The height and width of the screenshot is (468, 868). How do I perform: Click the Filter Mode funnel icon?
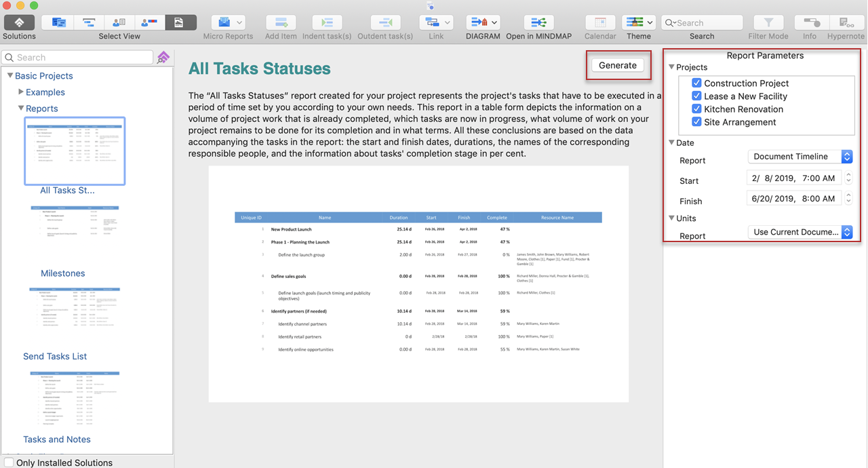coord(768,22)
